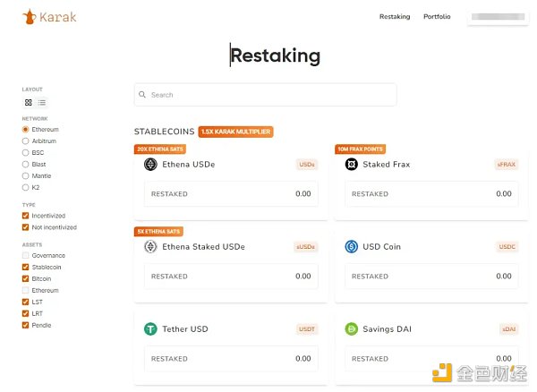Uncheck the Incentivized type checkbox
The width and height of the screenshot is (537, 392).
coord(26,216)
